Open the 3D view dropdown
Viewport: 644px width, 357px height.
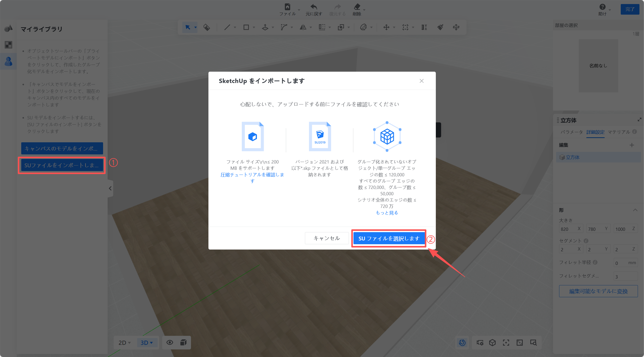(x=147, y=343)
